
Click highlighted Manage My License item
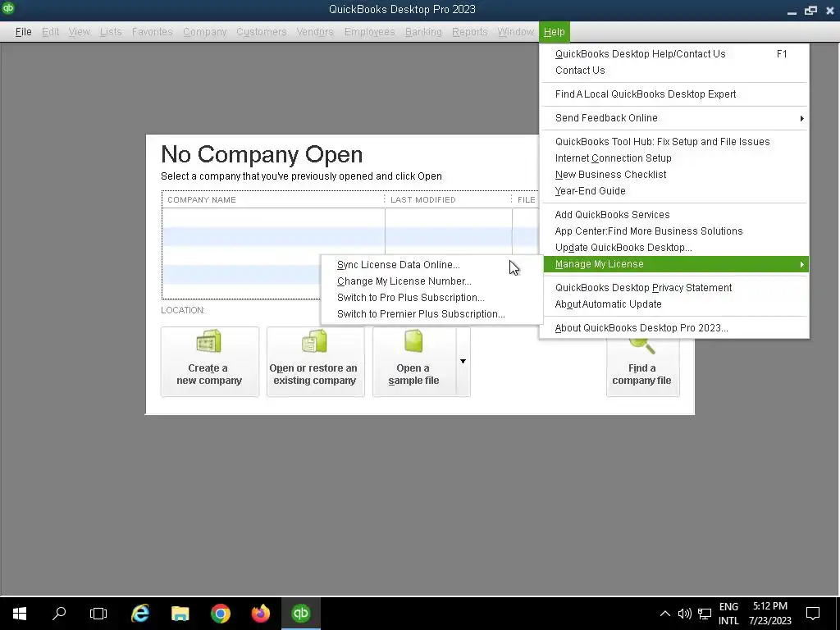pos(674,264)
